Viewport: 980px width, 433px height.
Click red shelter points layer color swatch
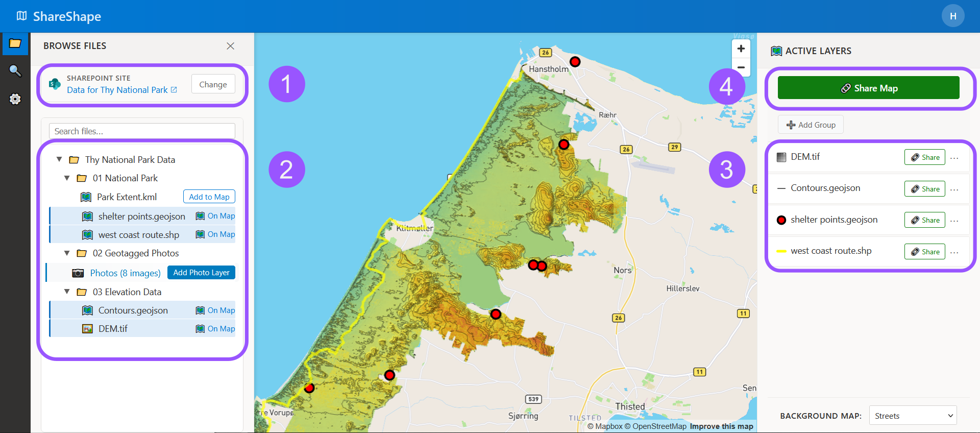click(781, 220)
